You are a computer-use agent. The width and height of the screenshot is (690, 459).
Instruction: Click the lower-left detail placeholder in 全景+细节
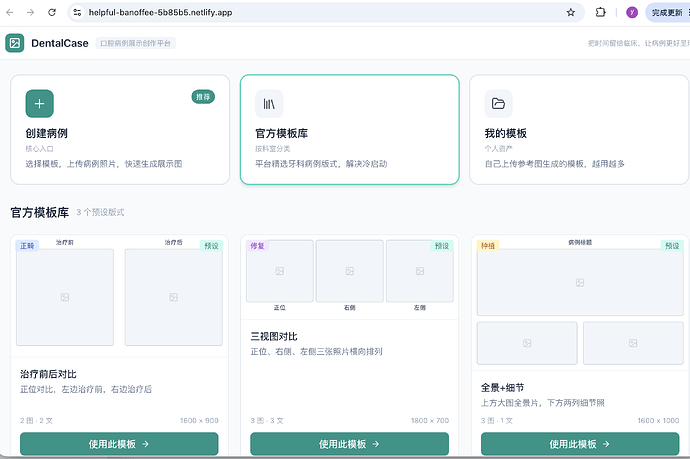(527, 343)
